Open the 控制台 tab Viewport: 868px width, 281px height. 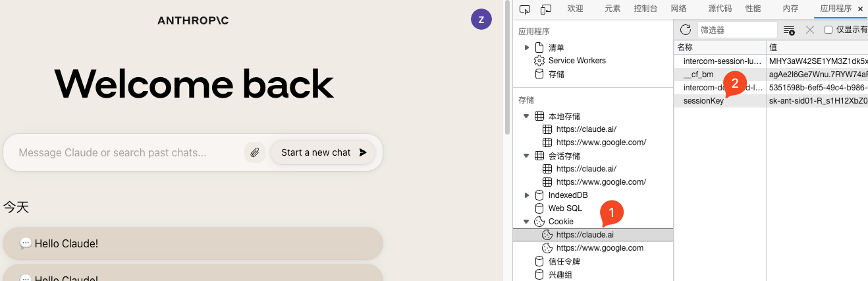(x=645, y=9)
